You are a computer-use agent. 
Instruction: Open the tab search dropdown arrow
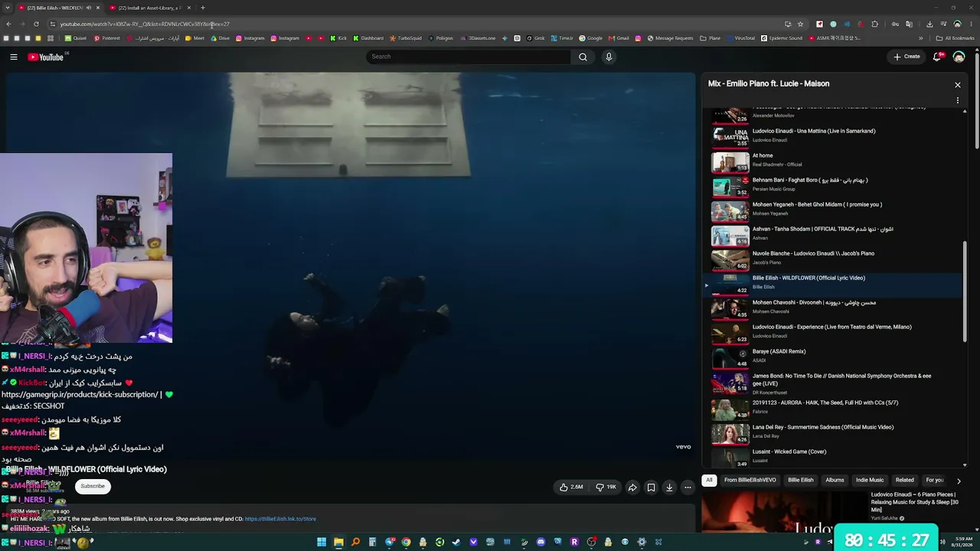(8, 8)
